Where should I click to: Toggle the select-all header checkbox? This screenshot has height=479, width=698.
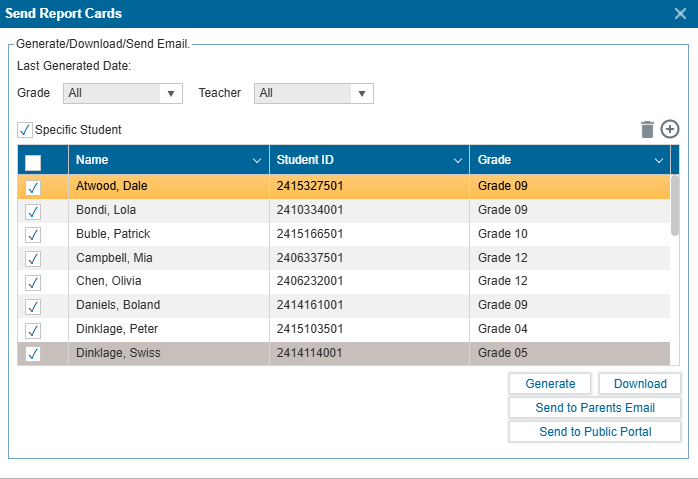pyautogui.click(x=33, y=161)
